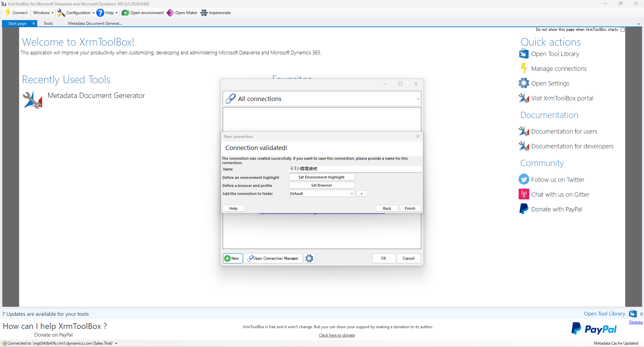The height and width of the screenshot is (347, 644).
Task: Click the New connection button
Action: pos(233,258)
